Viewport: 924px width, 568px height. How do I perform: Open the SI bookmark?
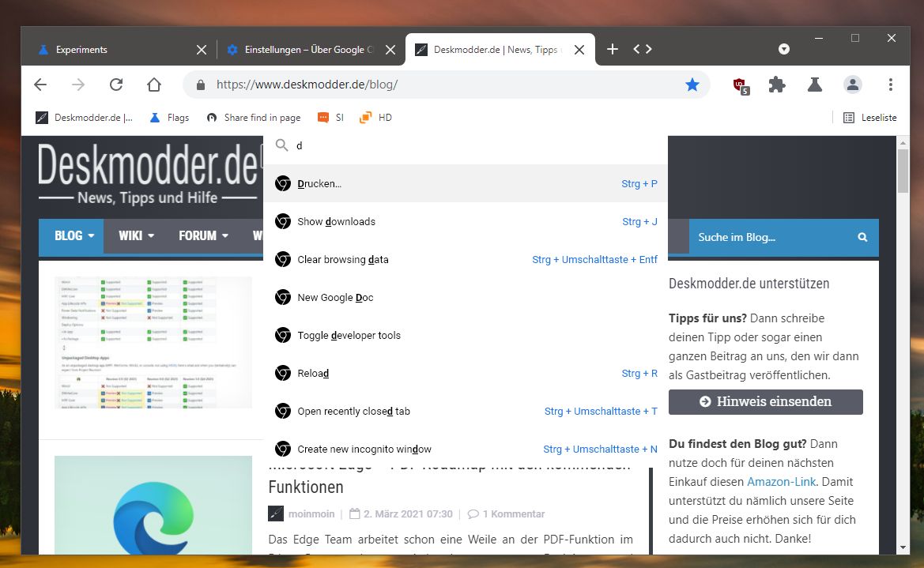pos(330,117)
